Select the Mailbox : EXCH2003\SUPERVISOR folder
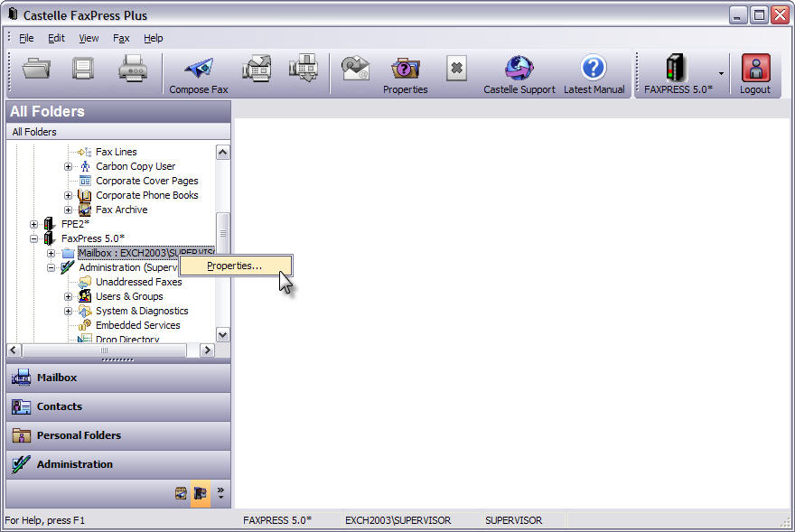The image size is (795, 532). pos(146,253)
